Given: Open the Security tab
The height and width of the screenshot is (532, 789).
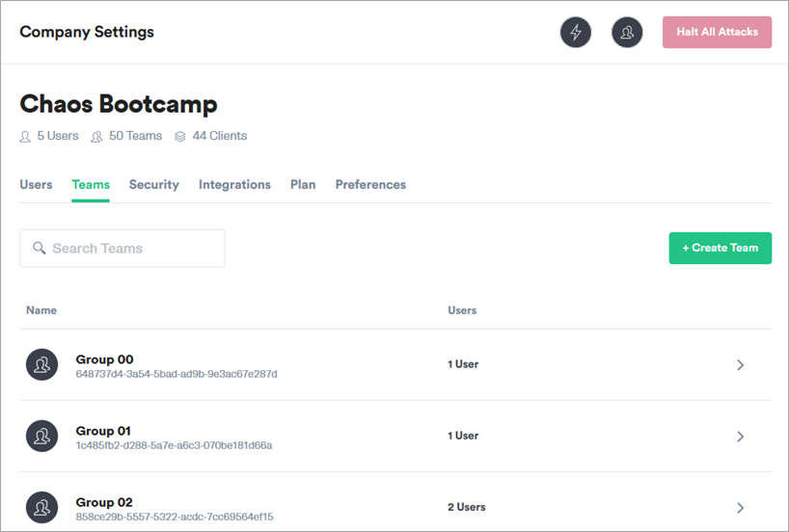Looking at the screenshot, I should point(154,184).
